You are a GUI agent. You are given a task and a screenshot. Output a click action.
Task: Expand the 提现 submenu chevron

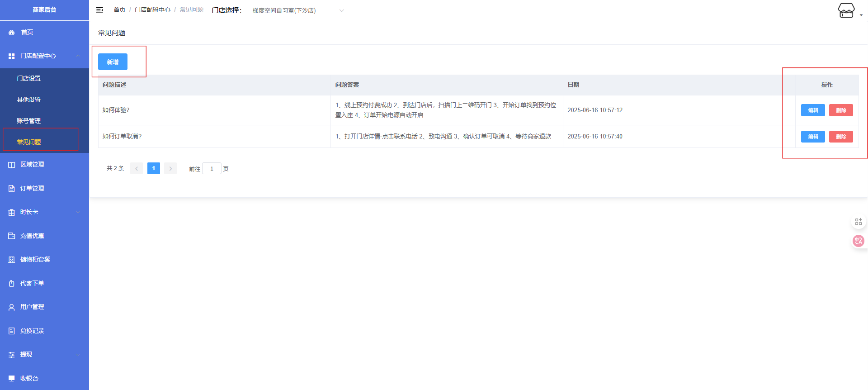pos(78,355)
